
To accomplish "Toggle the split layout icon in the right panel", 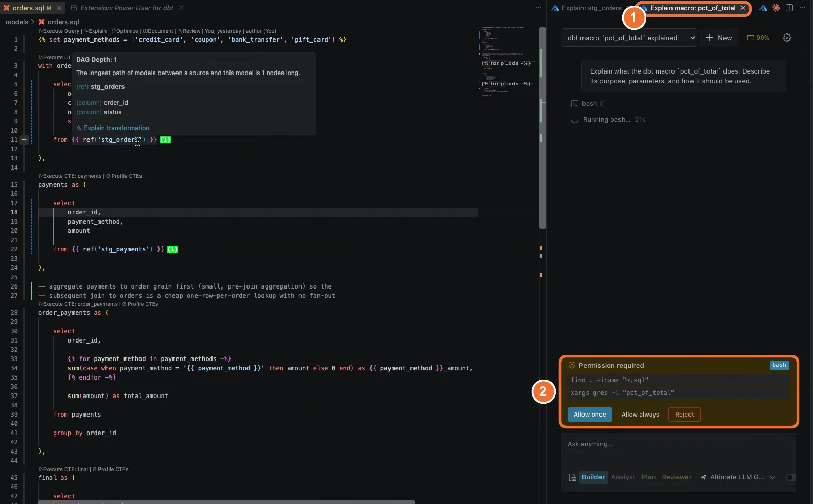I will (x=789, y=8).
